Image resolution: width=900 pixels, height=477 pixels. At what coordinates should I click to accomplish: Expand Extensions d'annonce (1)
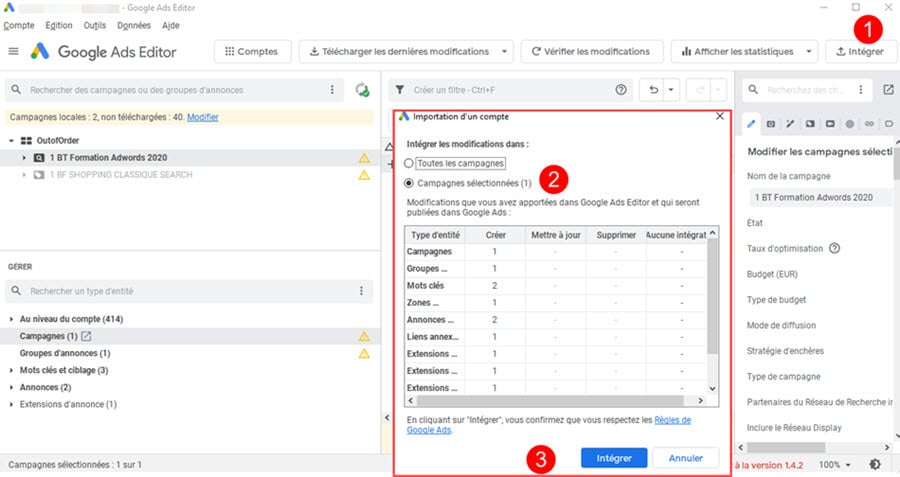(11, 405)
